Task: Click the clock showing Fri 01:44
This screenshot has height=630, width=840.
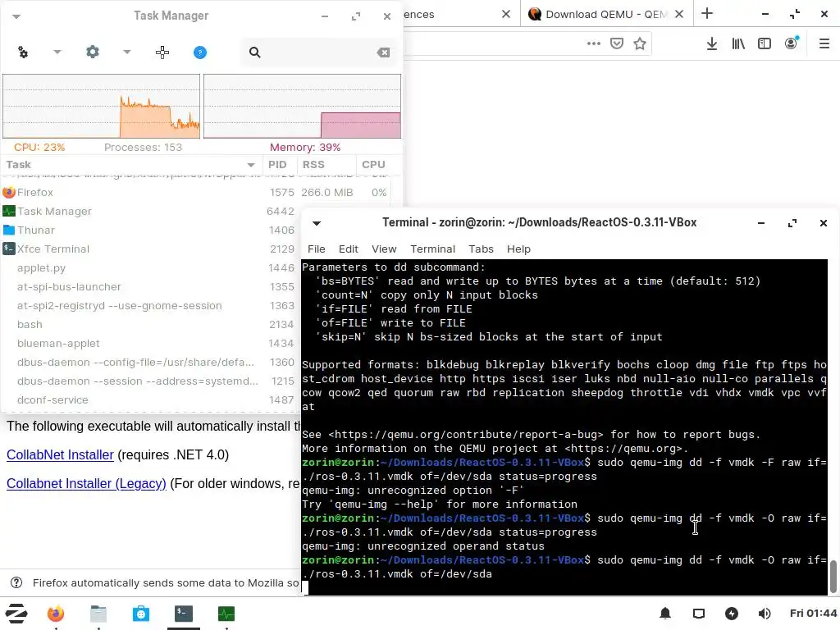Action: 813,614
